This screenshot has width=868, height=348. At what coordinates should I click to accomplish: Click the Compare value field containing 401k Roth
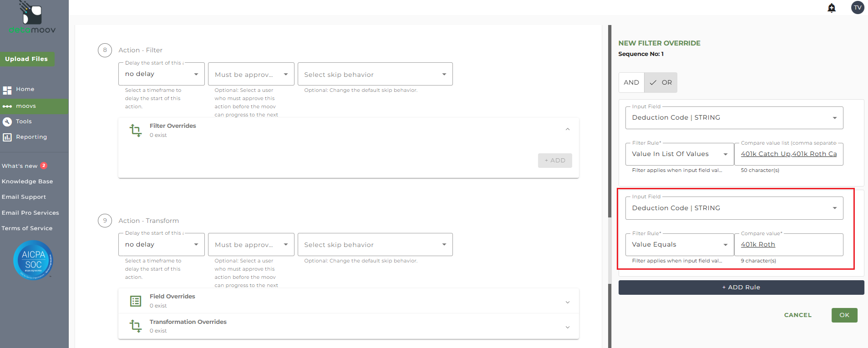coord(788,245)
